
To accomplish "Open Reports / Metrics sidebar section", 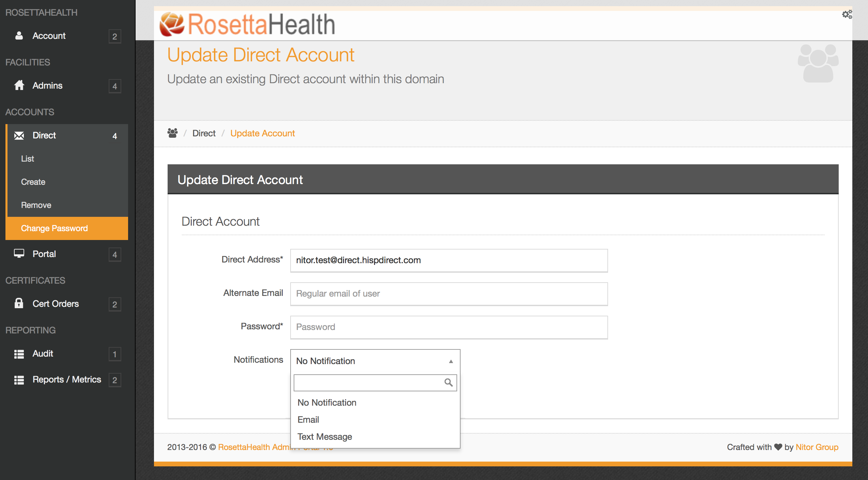I will 67,379.
